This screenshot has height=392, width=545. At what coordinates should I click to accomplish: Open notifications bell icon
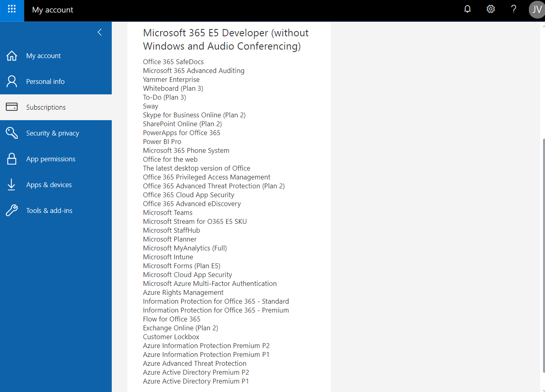468,9
